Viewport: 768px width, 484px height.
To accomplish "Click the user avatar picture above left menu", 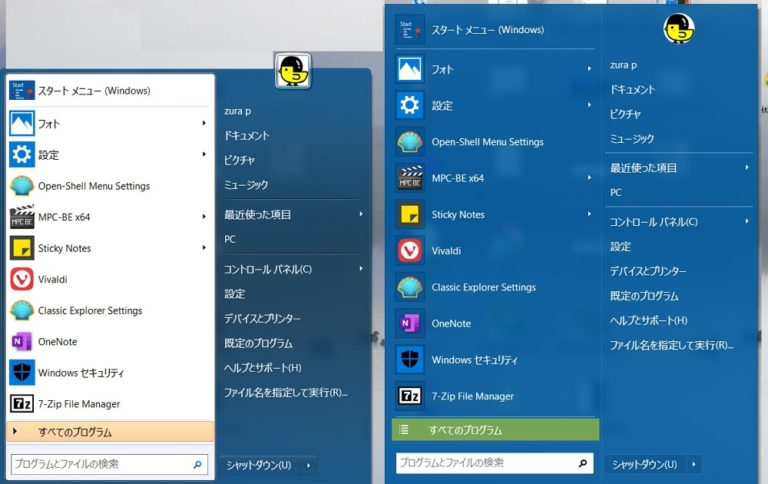I will point(292,72).
